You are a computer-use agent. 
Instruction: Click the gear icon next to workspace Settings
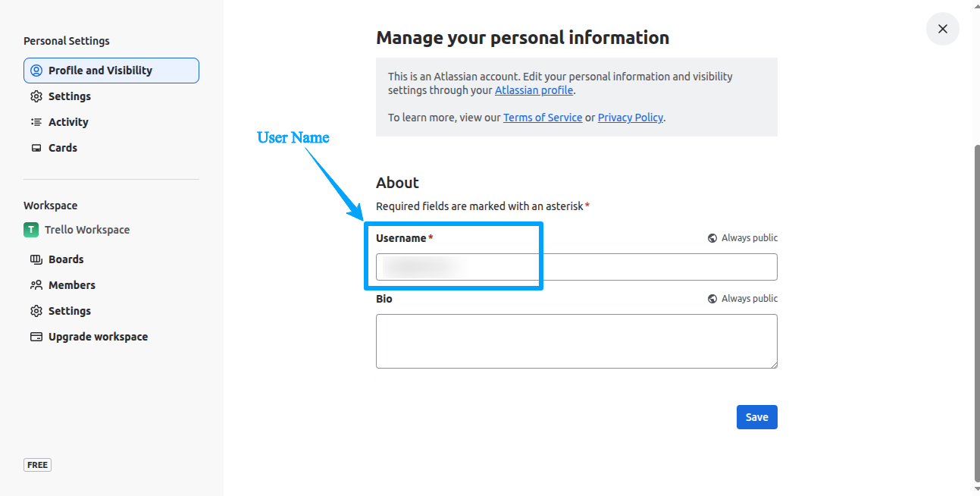(36, 311)
